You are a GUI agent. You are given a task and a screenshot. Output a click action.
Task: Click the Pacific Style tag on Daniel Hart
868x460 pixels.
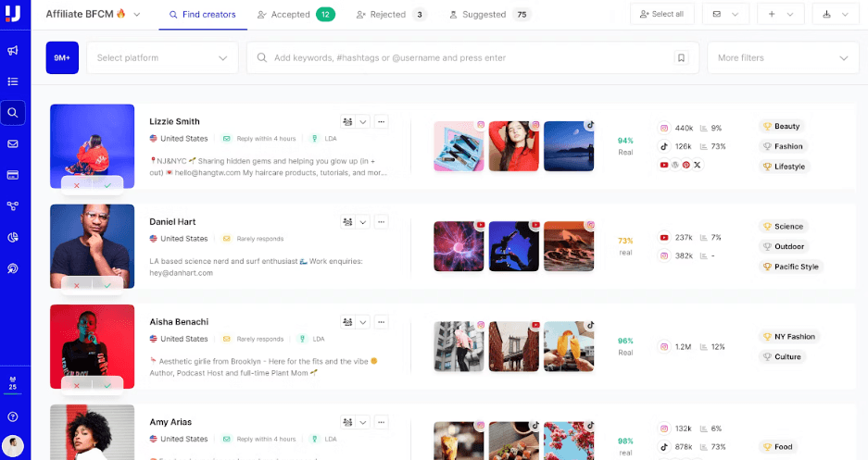click(790, 267)
